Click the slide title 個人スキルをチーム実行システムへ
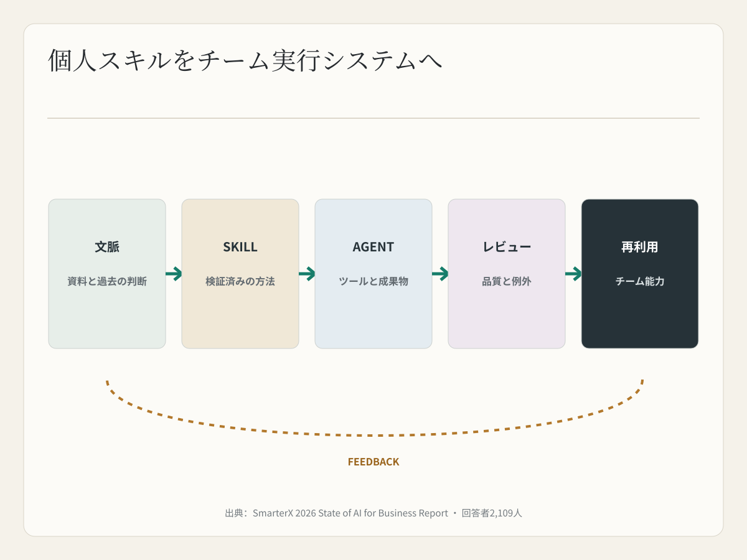The image size is (747, 560). coord(245,60)
